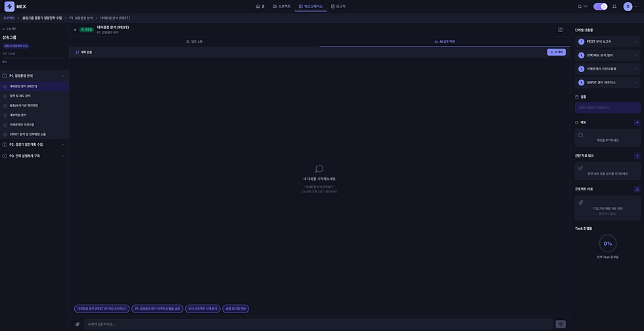644x331 pixels.
Task: Select the 정책 및 제도 분석 task
Action: (34, 96)
